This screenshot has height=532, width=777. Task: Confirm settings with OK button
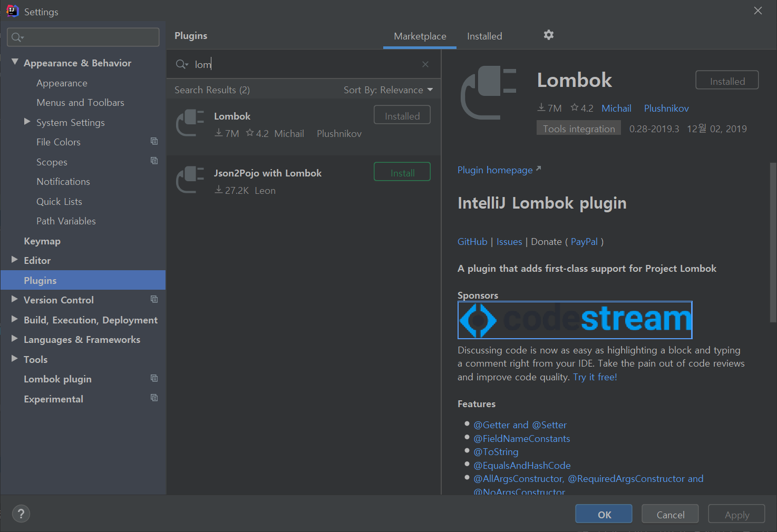point(604,514)
